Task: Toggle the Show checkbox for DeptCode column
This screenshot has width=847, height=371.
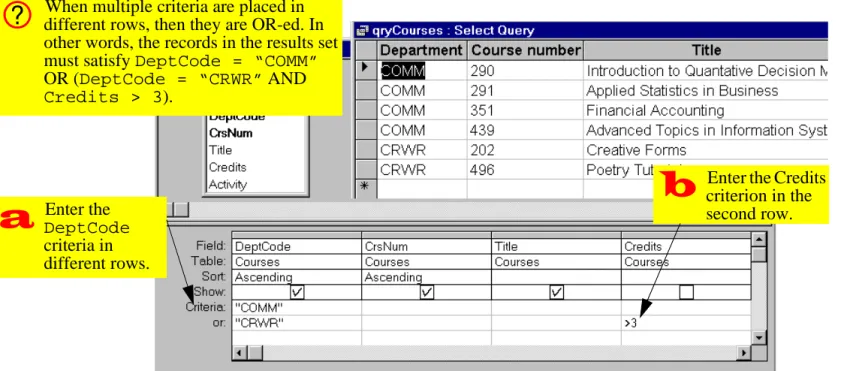Action: tap(297, 292)
